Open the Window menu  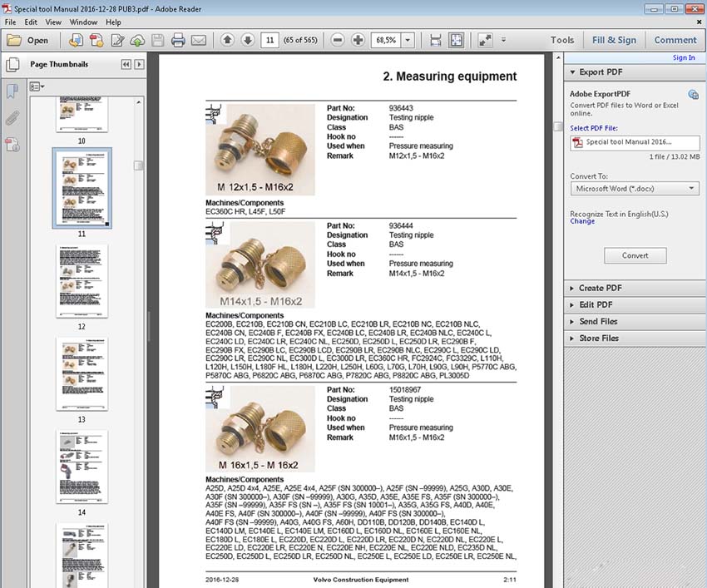tap(83, 22)
